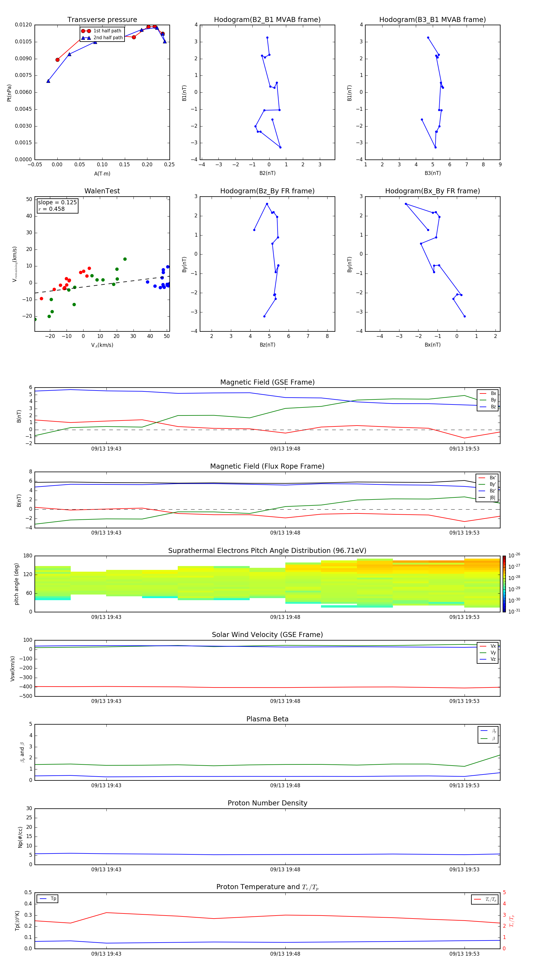Click the "A(T·m)" x-axis label
The width and height of the screenshot is (535, 980).
pyautogui.click(x=102, y=174)
